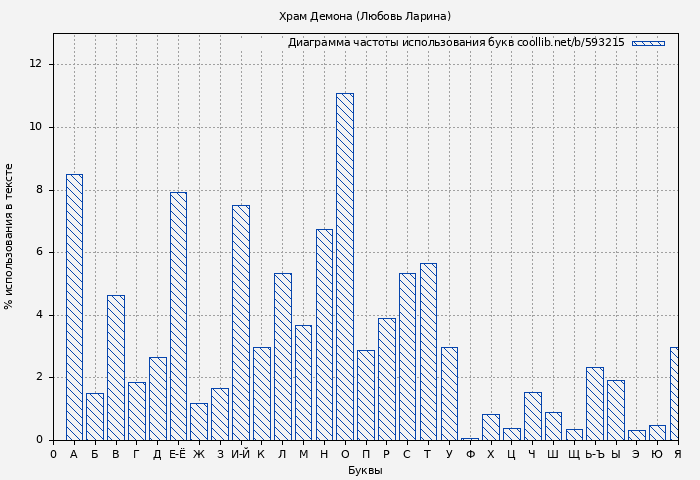700x480 pixels.
Task: Click the 12 tick label on y-axis
Action: point(36,64)
